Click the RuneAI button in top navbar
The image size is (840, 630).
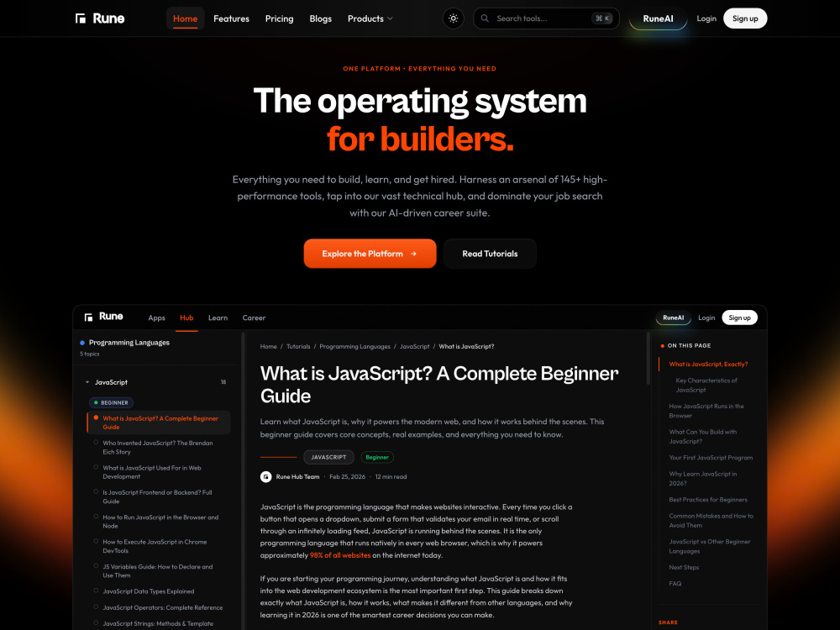pos(658,18)
